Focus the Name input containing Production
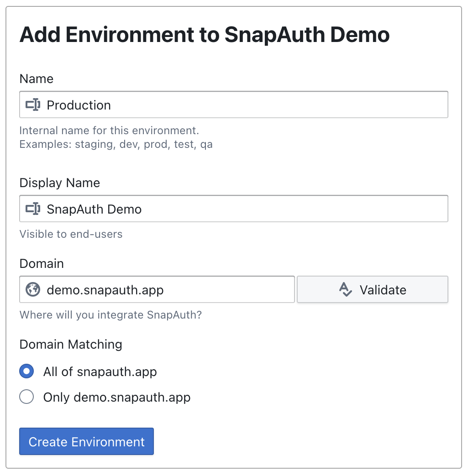 click(x=234, y=105)
